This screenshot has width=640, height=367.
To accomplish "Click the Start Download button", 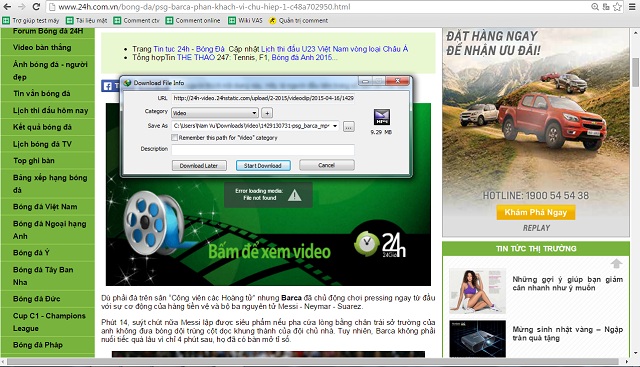I will click(x=263, y=165).
